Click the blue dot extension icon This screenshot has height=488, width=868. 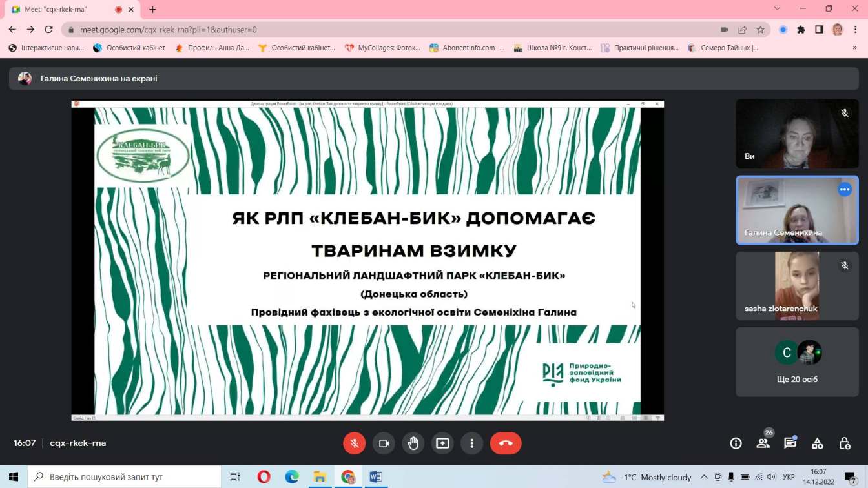783,30
